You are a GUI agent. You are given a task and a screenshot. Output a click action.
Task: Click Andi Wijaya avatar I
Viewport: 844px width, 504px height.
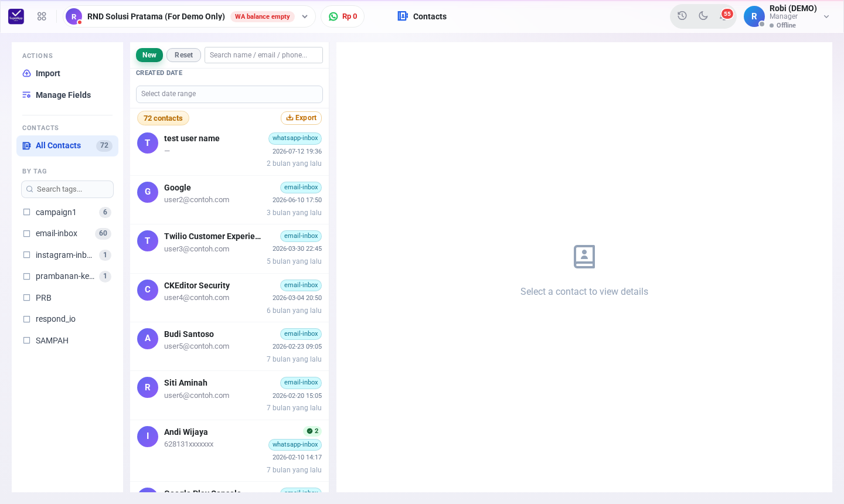[148, 436]
